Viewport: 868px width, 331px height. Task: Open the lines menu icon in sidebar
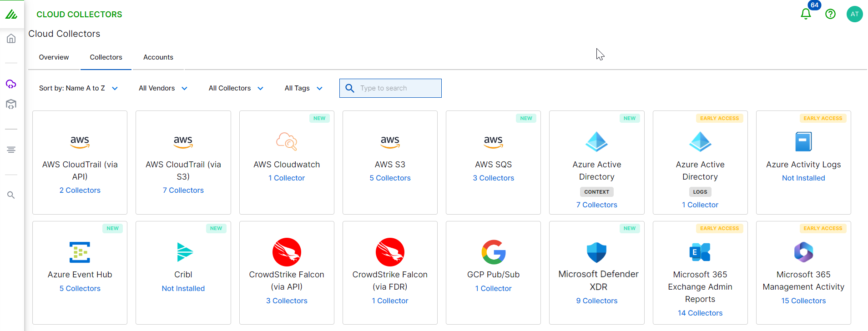[11, 150]
